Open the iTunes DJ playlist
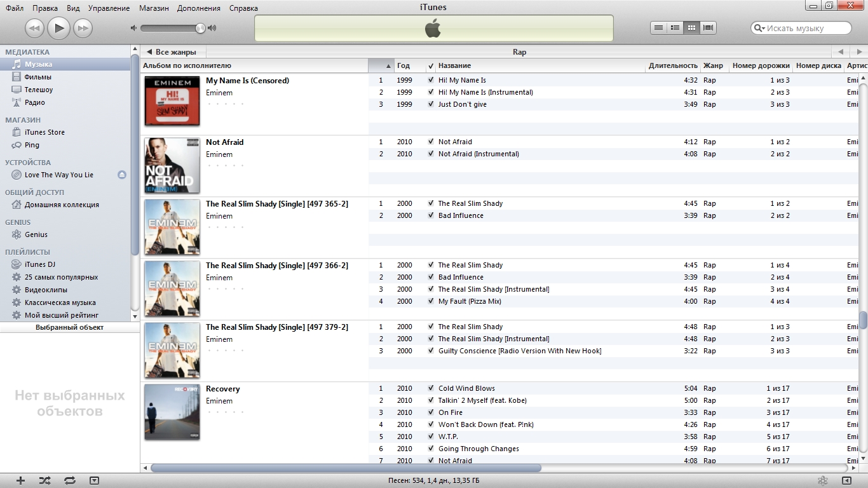The width and height of the screenshot is (868, 488). (65, 264)
